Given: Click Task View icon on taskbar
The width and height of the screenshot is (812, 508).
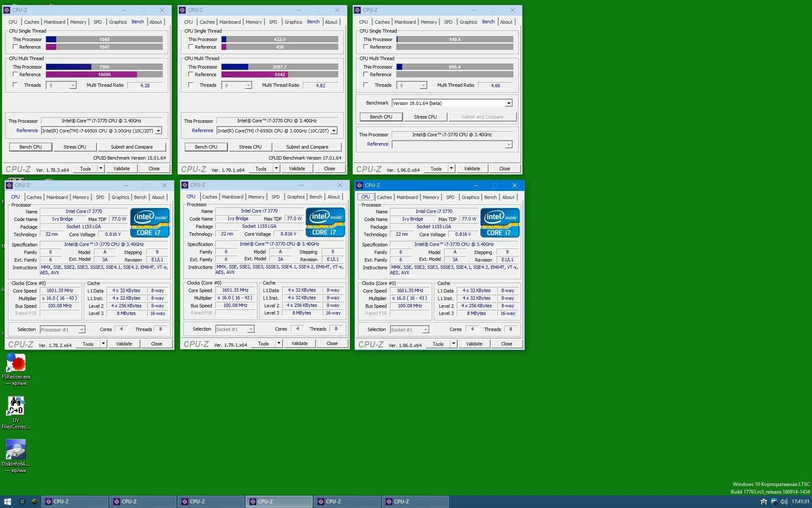Looking at the screenshot, I should coord(22,502).
